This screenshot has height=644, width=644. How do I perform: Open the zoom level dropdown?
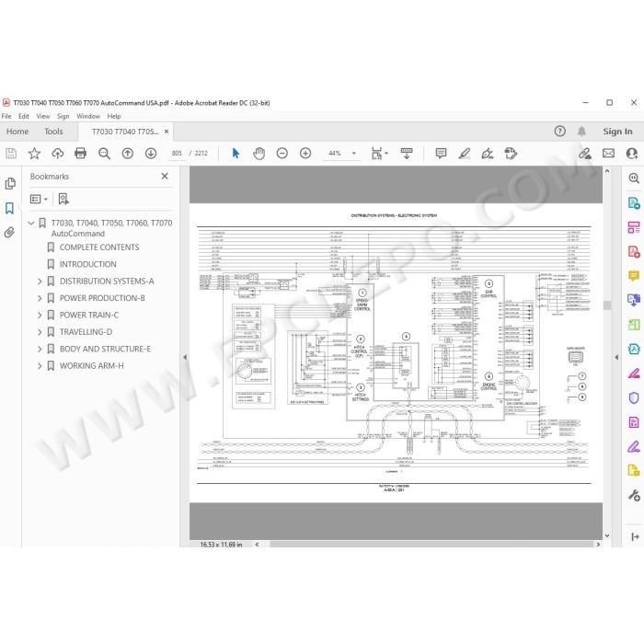pyautogui.click(x=353, y=154)
